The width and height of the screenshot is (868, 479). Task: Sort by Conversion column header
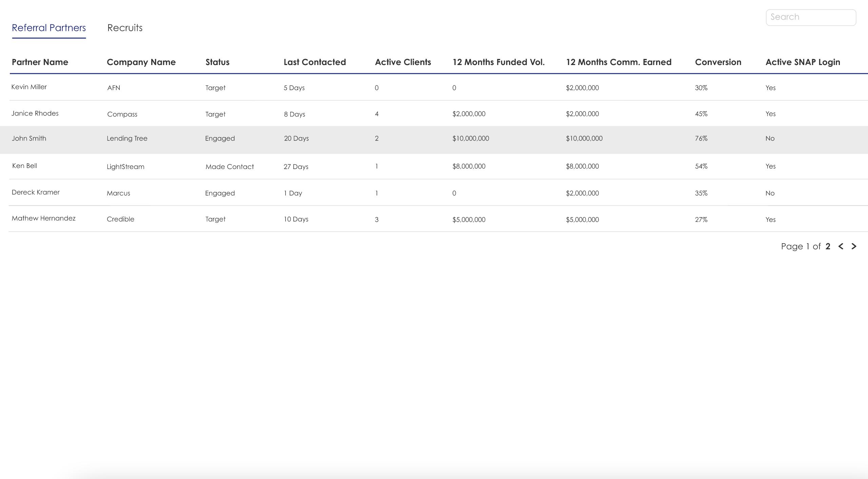point(718,62)
